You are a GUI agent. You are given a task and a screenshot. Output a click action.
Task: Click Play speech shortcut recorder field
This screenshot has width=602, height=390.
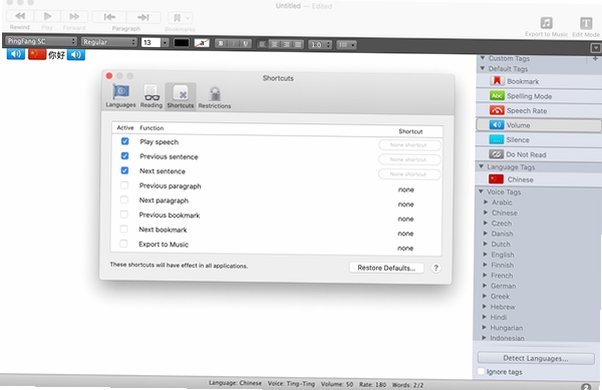[409, 145]
